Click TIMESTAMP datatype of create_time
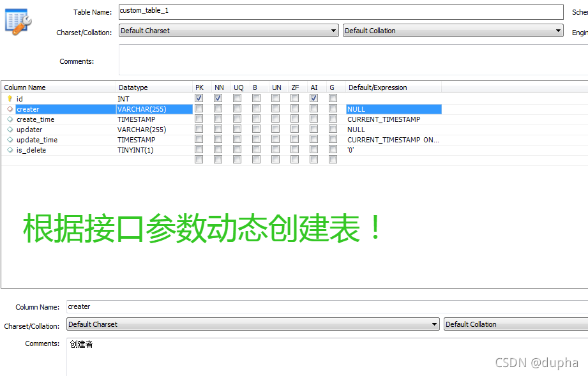The height and width of the screenshot is (376, 588). pyautogui.click(x=136, y=119)
